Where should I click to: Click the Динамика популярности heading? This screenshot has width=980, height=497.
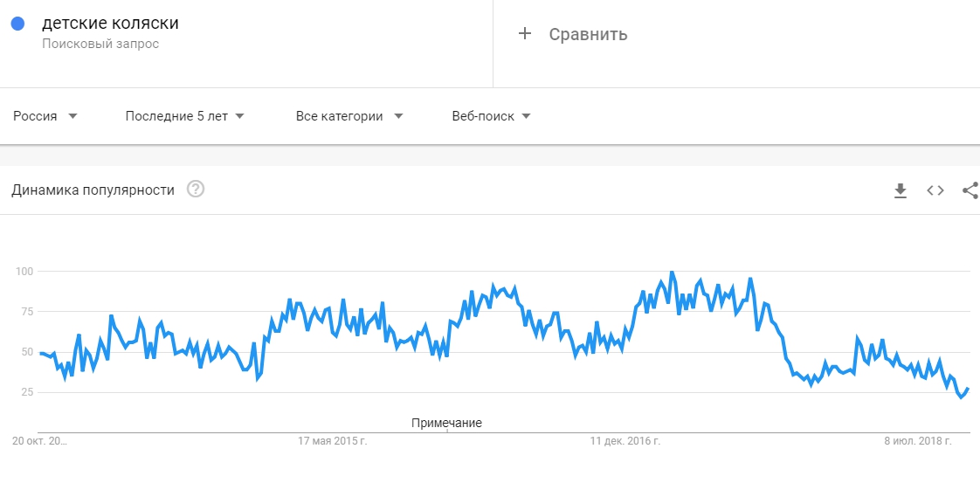(93, 190)
